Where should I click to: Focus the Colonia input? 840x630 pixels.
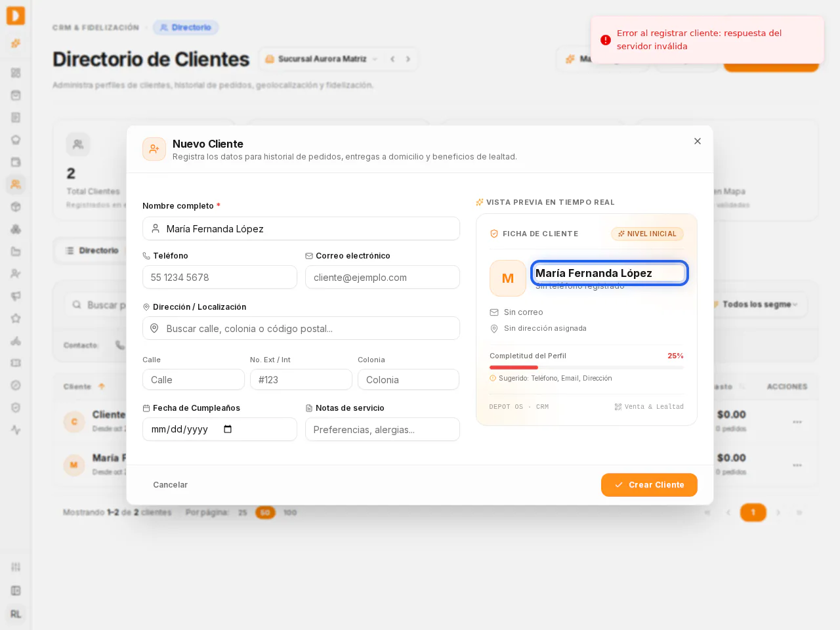pos(408,379)
